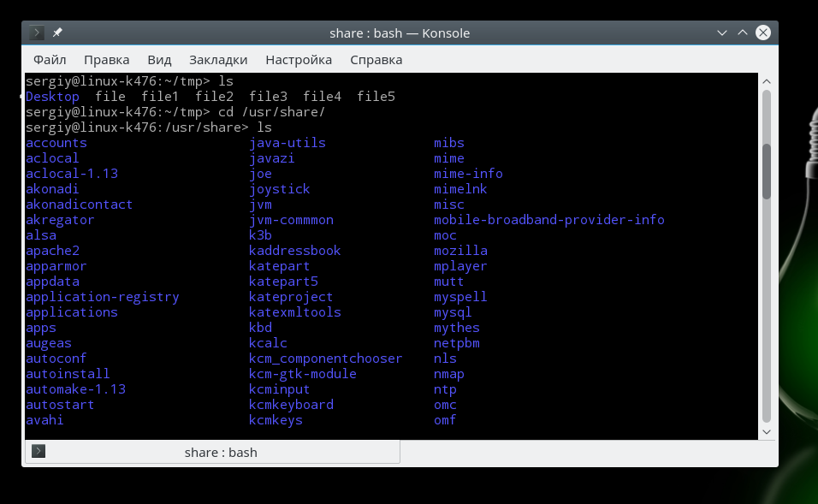Click the automake-1.13 directory name
Image resolution: width=818 pixels, height=504 pixels.
(75, 389)
